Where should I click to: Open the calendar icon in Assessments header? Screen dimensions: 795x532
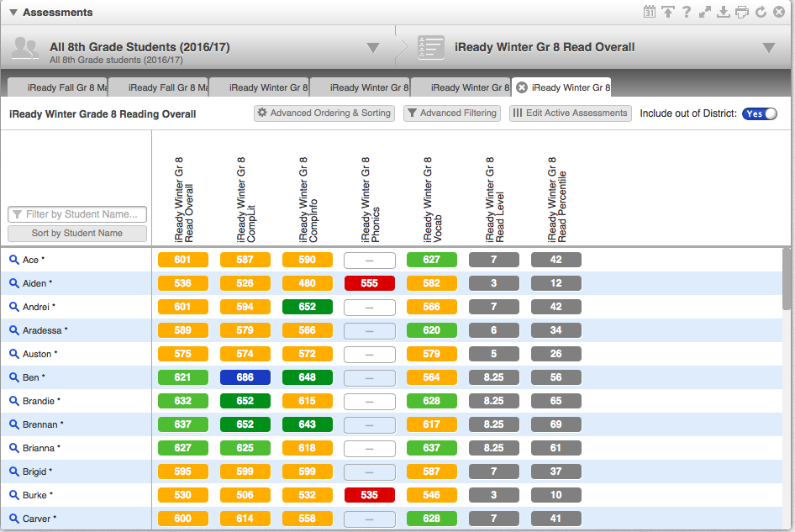point(649,12)
